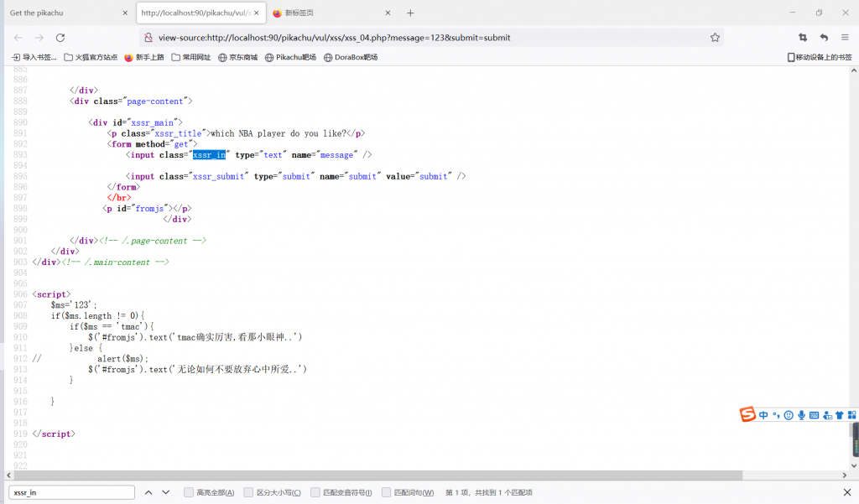
Task: Click the find bar search input field
Action: 71,492
